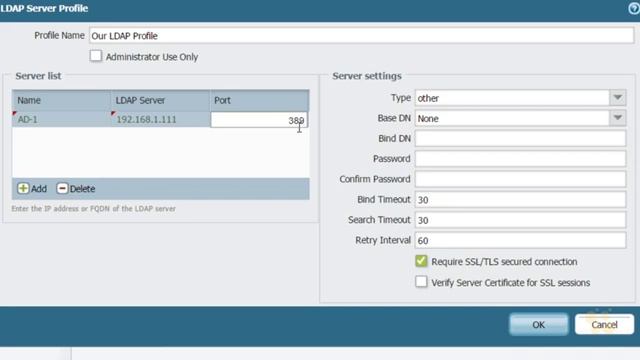This screenshot has height=360, width=640.
Task: Click the Name column header
Action: click(61, 100)
